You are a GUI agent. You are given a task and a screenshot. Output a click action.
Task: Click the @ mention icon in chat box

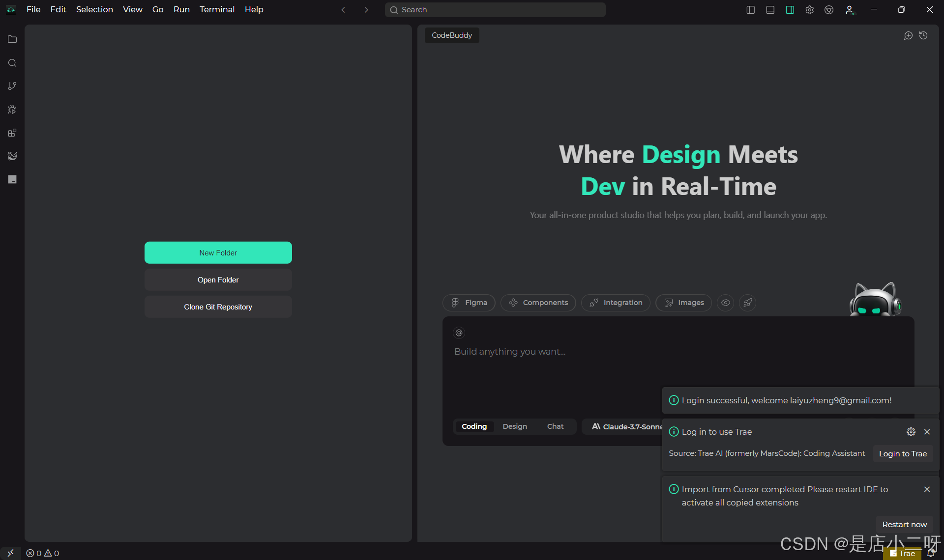[x=459, y=333]
